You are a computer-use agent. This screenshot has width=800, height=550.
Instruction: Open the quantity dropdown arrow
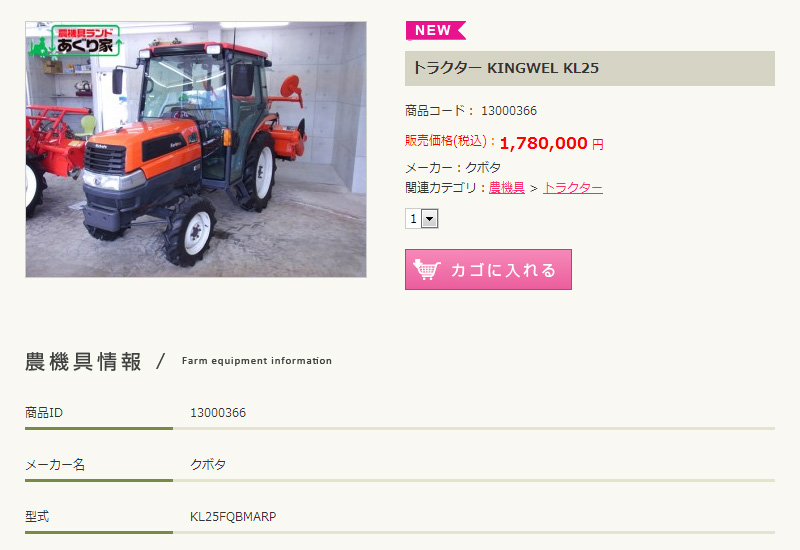coord(430,219)
